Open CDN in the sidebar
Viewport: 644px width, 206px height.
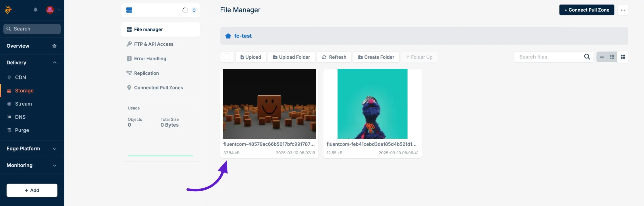pyautogui.click(x=20, y=77)
